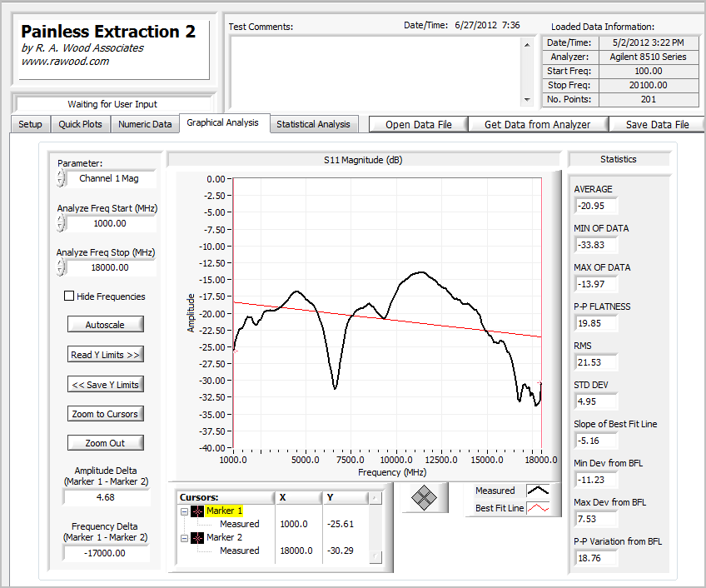
Task: Click the Parameter selector stepper arrows
Action: [61, 178]
